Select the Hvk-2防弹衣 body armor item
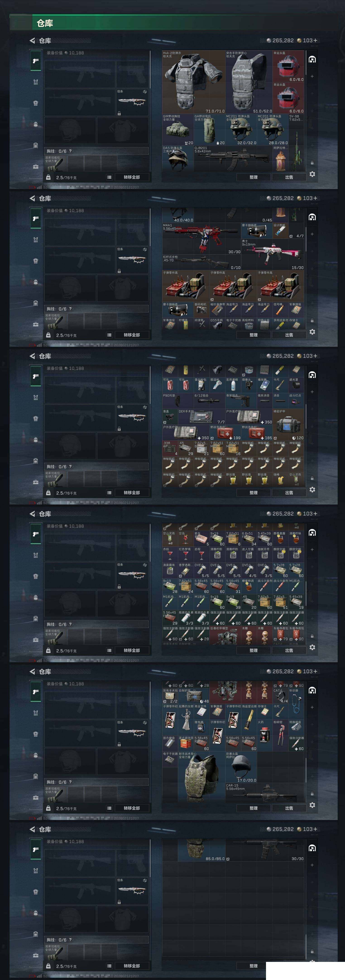The width and height of the screenshot is (345, 980). pos(194,82)
